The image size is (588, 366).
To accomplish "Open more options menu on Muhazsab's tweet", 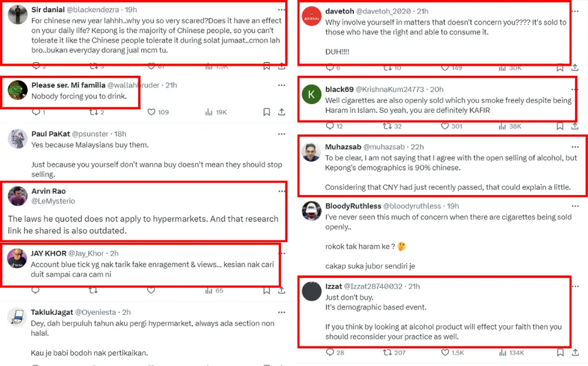I will 575,147.
